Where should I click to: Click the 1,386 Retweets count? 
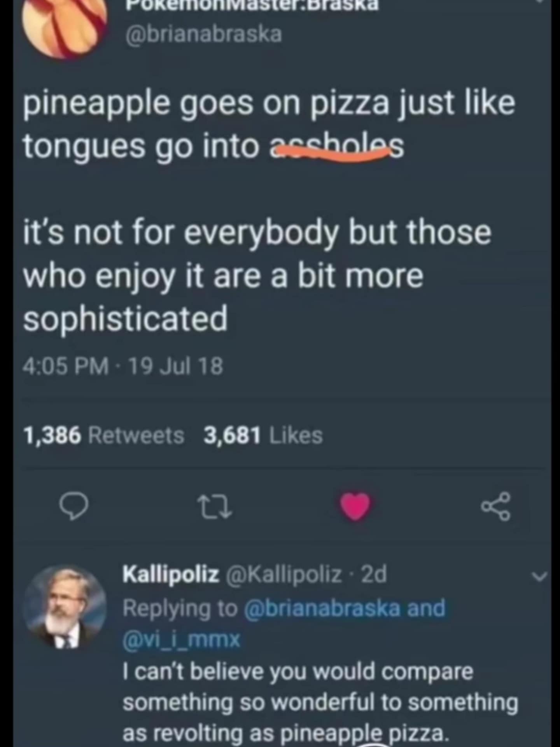(x=103, y=435)
